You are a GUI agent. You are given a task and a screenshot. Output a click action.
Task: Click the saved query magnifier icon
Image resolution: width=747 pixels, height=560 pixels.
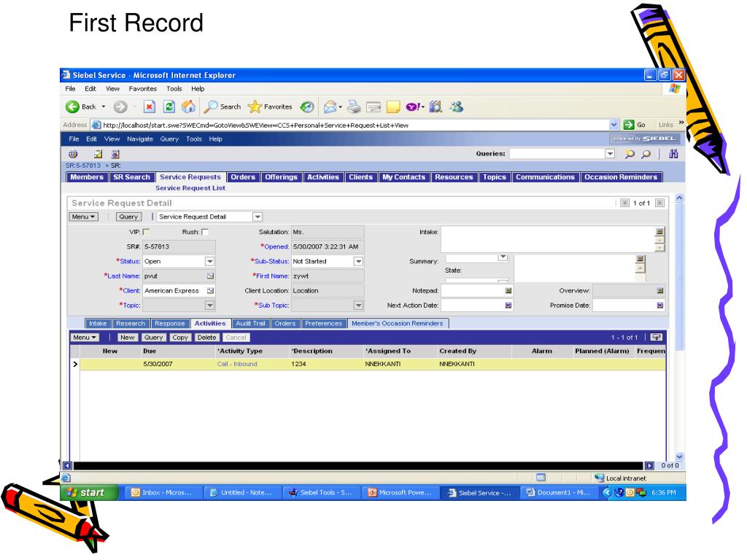click(x=630, y=154)
